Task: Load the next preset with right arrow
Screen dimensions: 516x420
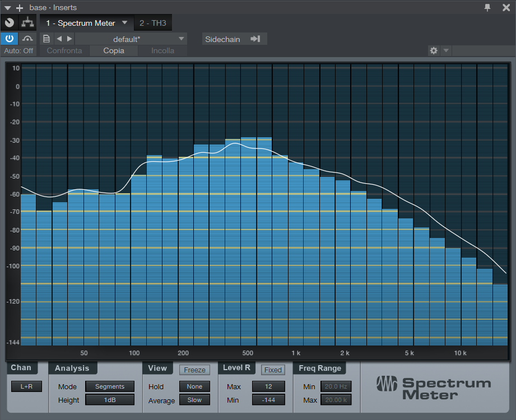Action: click(69, 39)
